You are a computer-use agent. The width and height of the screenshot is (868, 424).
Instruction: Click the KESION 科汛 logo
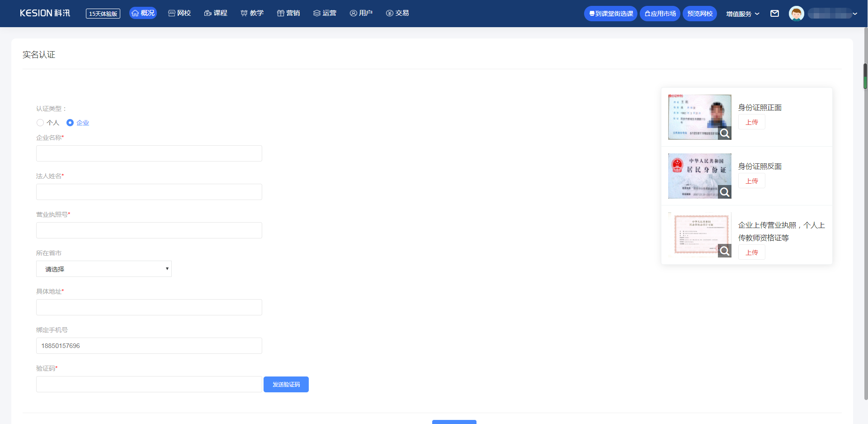click(x=45, y=13)
